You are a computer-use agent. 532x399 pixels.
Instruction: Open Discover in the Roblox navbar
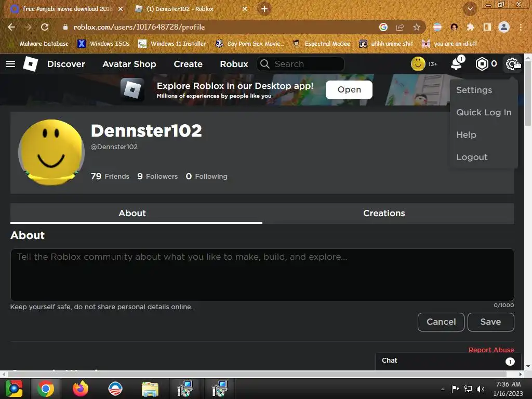pos(66,64)
